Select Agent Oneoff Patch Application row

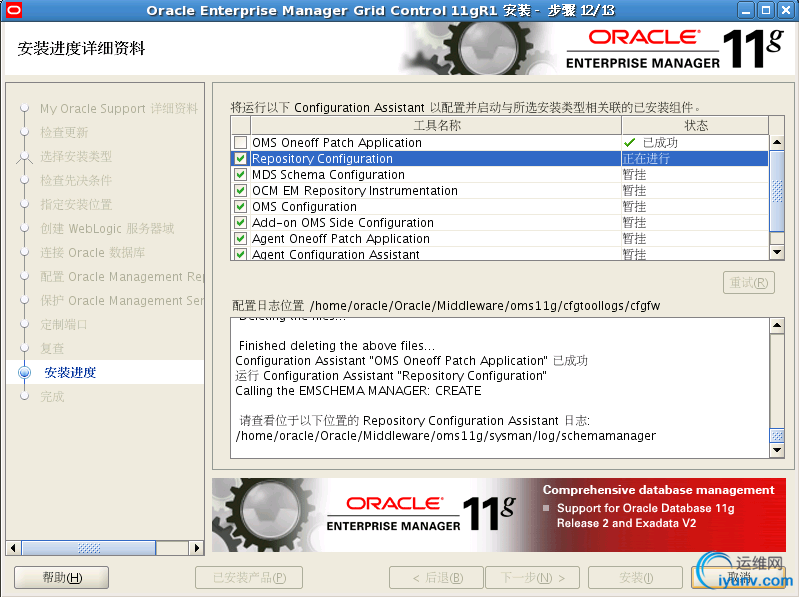499,238
